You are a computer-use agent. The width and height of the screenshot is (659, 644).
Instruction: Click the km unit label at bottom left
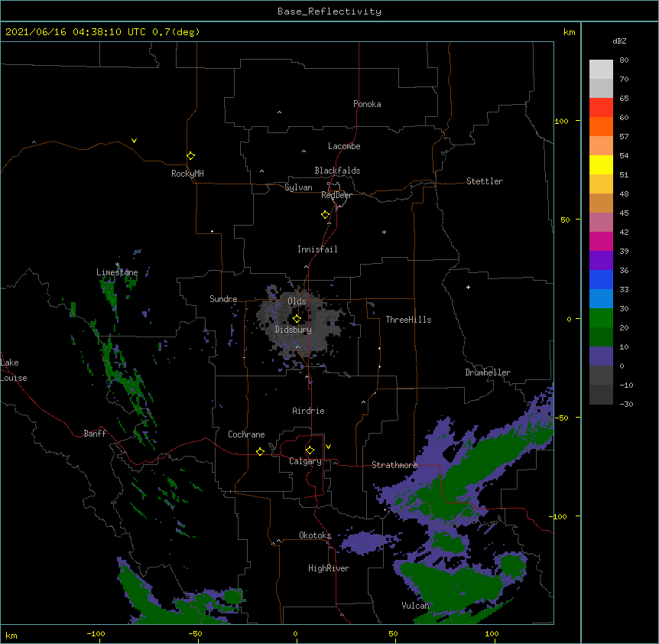11,636
